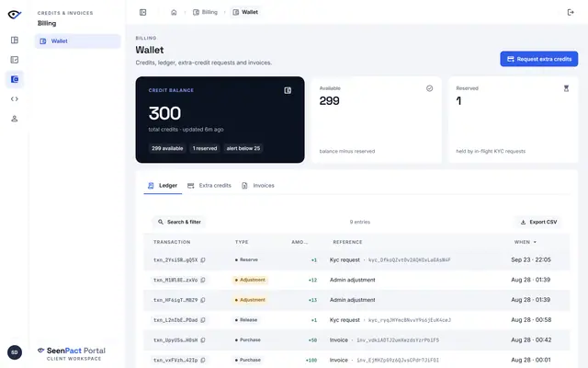Screen dimensions: 588x368
Task: Select the wallet icon in left rail
Action: 15,79
